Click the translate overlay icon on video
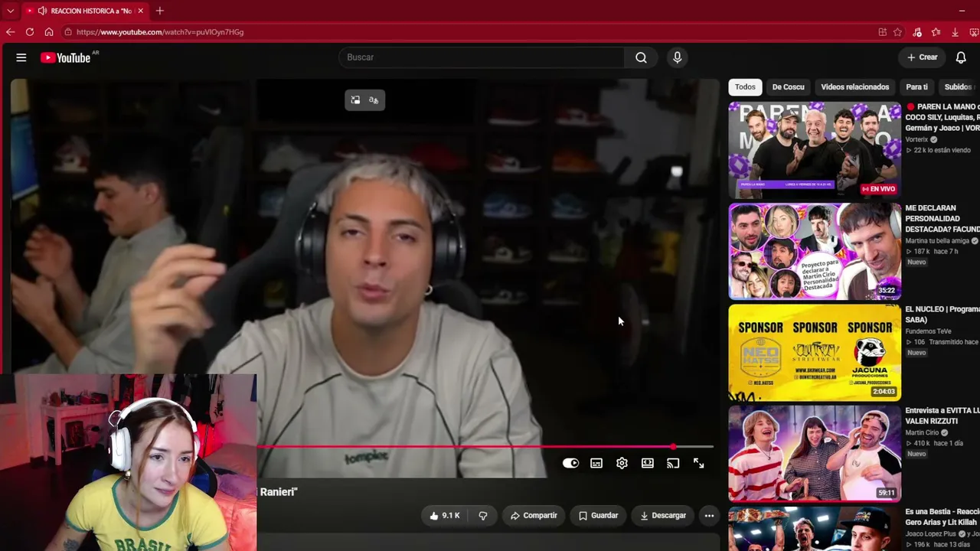Viewport: 980px width, 551px height. point(374,100)
